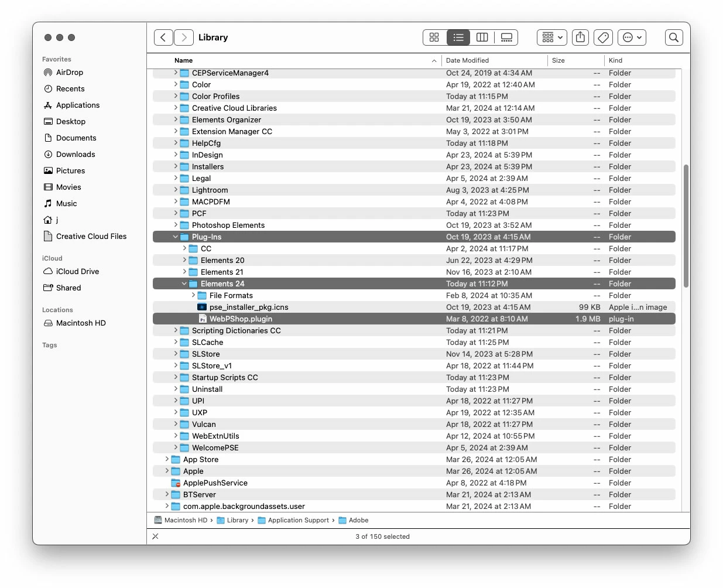This screenshot has height=588, width=723.
Task: Select the pse_installer_pkg.icns file
Action: pyautogui.click(x=414, y=307)
